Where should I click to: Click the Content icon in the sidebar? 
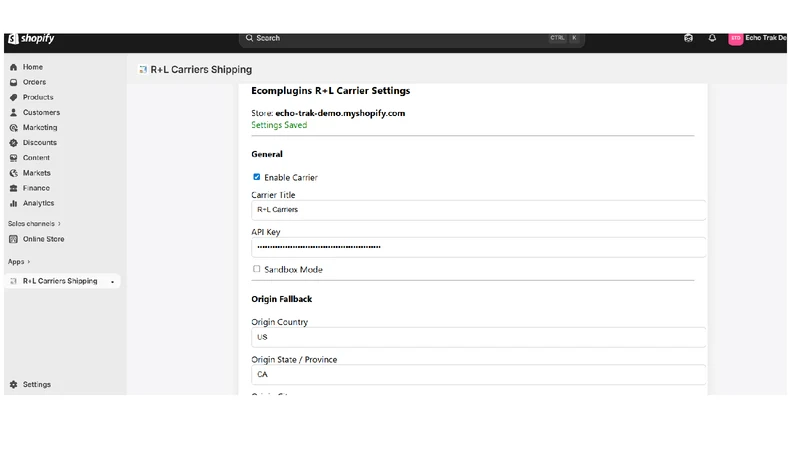point(13,158)
